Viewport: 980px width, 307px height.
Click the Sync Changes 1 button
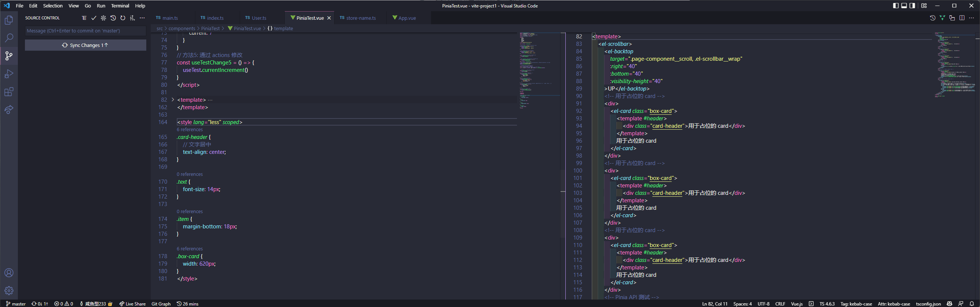click(x=86, y=45)
